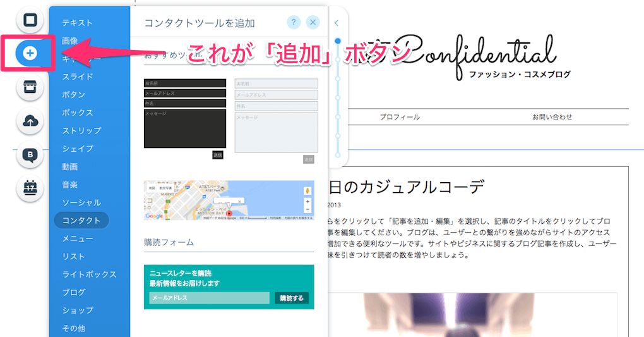Image resolution: width=644 pixels, height=337 pixels.
Task: Click the help question mark icon
Action: [x=294, y=22]
